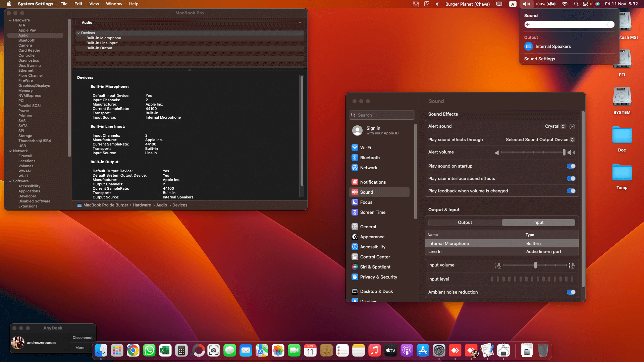Adjust the Input volume slider
The height and width of the screenshot is (362, 644).
pyautogui.click(x=535, y=265)
